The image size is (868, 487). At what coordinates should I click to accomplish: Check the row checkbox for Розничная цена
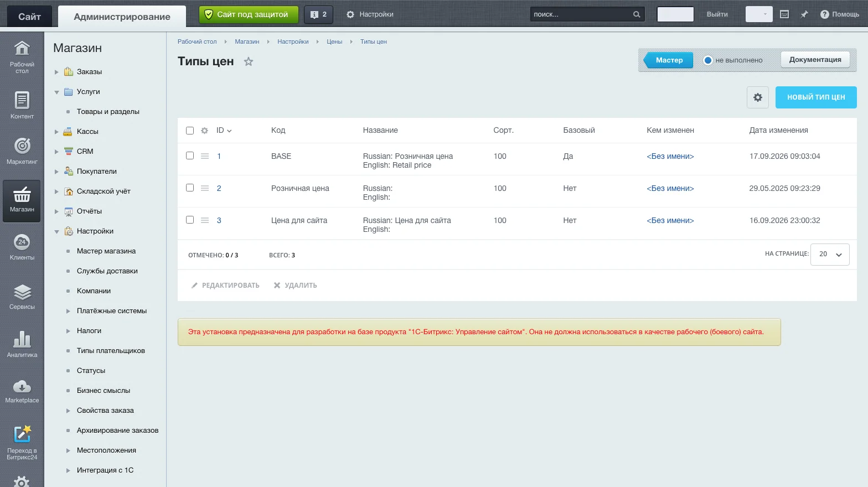(190, 188)
